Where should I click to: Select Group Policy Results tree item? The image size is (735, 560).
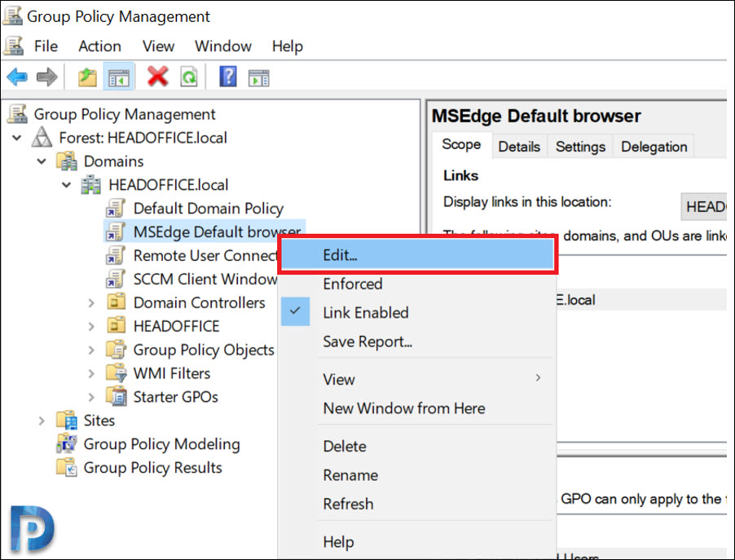(x=153, y=468)
